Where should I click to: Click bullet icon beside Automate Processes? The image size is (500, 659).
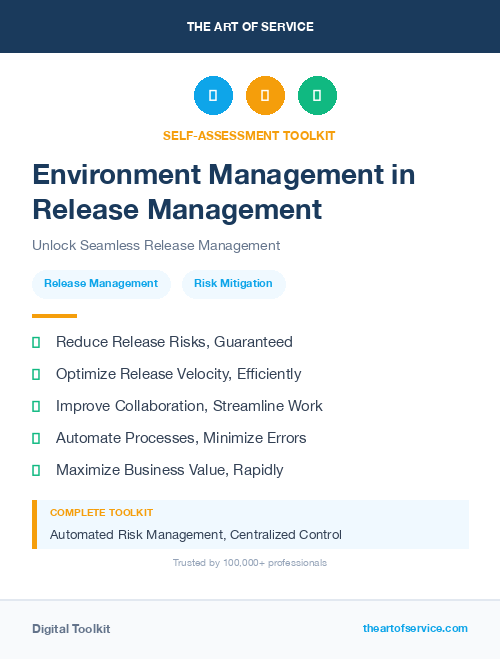click(36, 438)
